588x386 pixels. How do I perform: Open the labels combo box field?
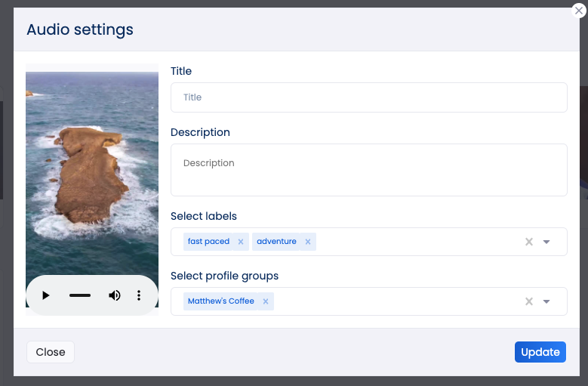tap(368, 242)
